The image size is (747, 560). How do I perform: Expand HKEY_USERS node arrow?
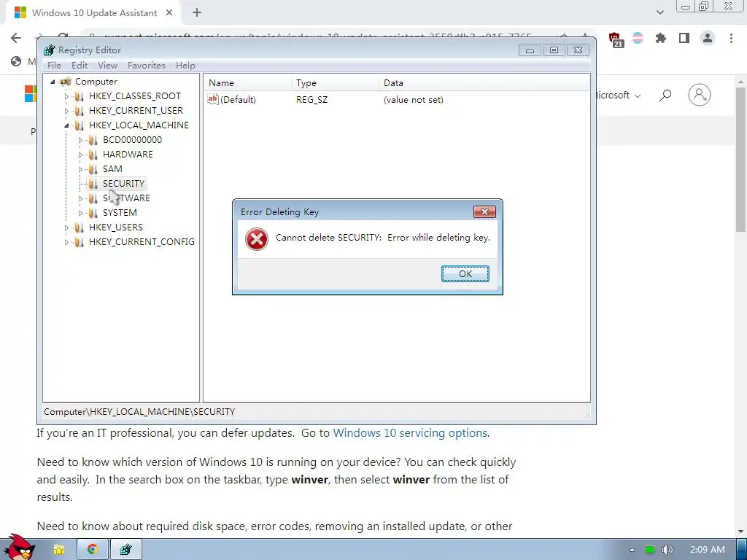pos(66,227)
